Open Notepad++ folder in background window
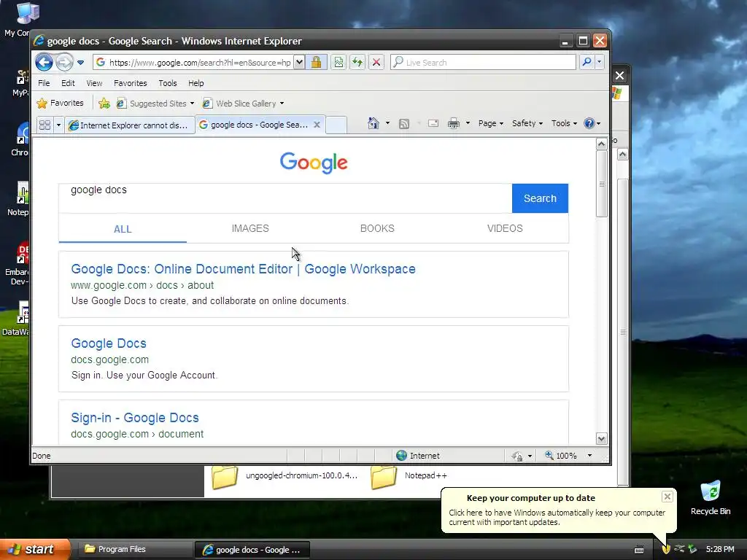Screen dimensions: 747x560 click(x=409, y=477)
